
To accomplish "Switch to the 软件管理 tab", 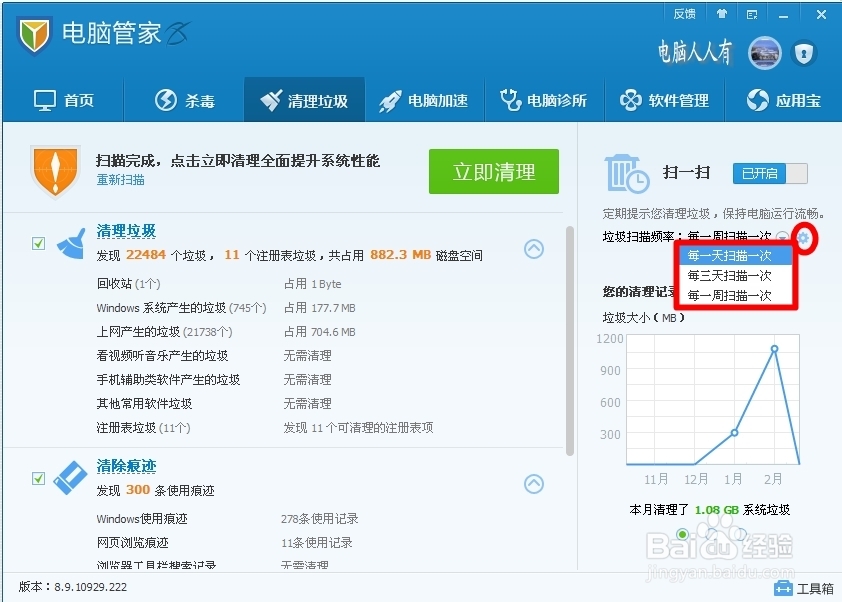I will [x=664, y=100].
